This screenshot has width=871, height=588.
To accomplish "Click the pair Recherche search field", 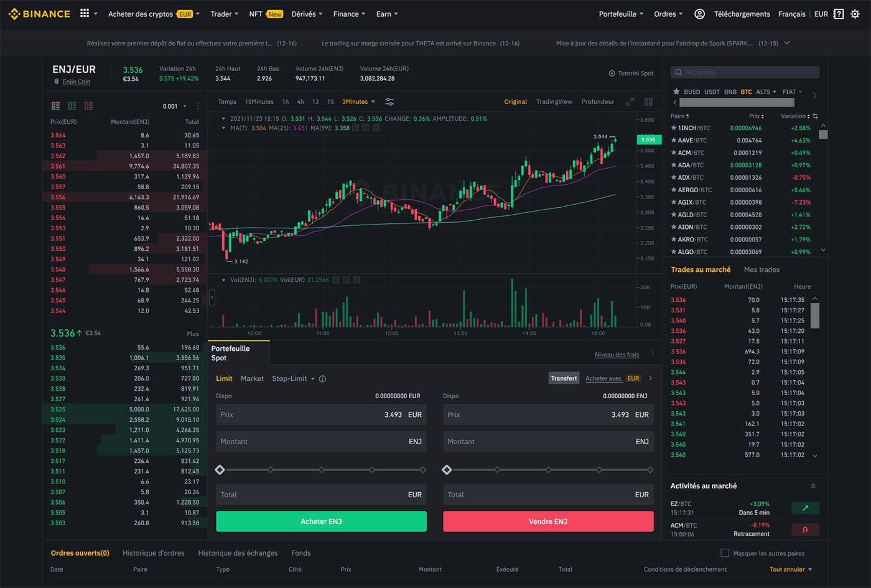I will (745, 72).
